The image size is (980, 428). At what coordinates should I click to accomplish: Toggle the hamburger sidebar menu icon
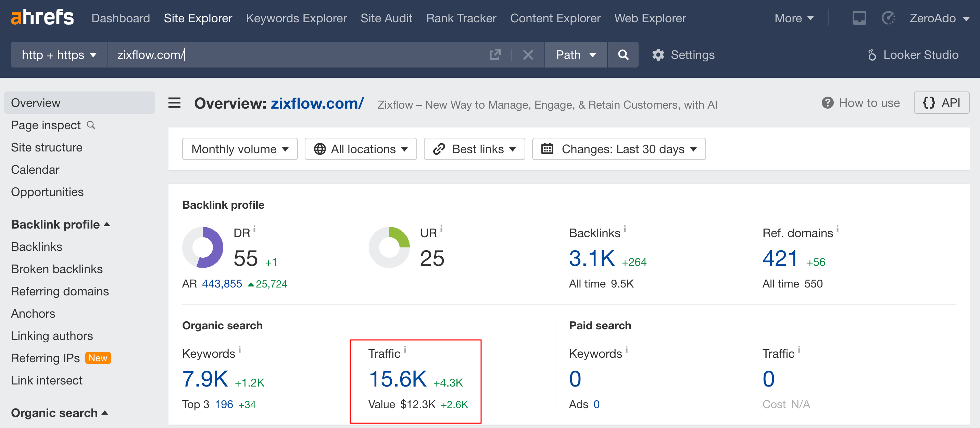175,103
